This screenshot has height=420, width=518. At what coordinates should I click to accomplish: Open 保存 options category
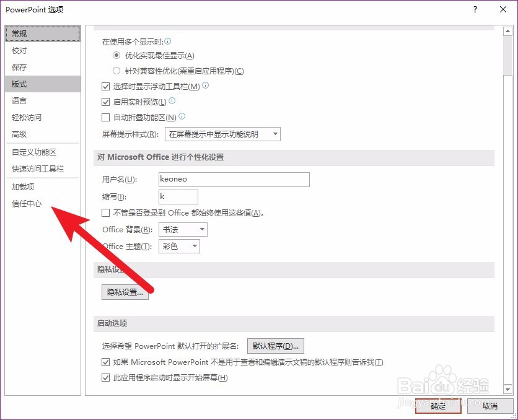pos(43,67)
